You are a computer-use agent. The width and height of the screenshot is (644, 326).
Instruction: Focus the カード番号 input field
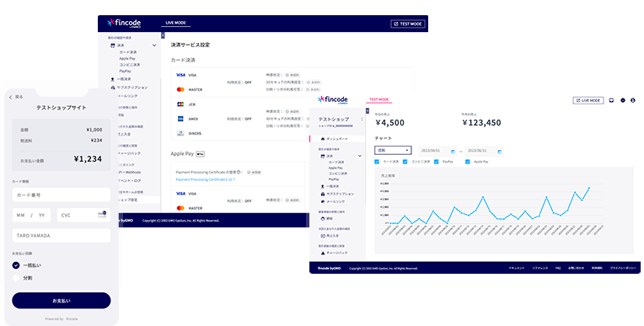62,195
